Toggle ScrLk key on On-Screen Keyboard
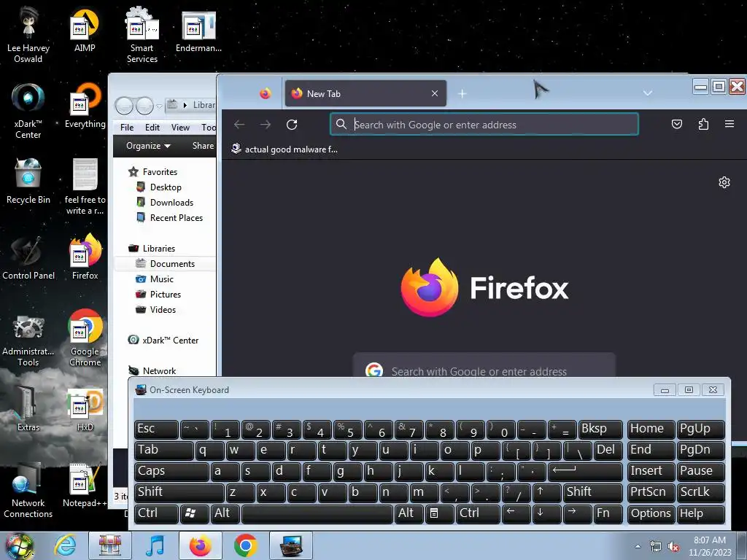Viewport: 747px width, 560px height. coord(701,492)
